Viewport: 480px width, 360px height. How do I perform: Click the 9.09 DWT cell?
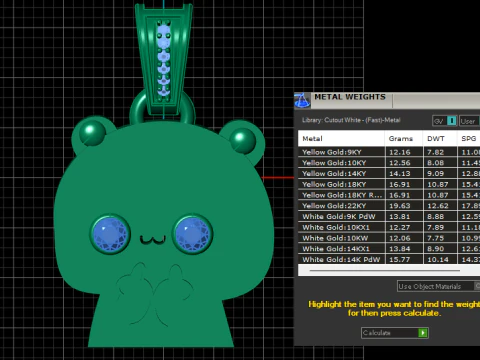(x=440, y=173)
